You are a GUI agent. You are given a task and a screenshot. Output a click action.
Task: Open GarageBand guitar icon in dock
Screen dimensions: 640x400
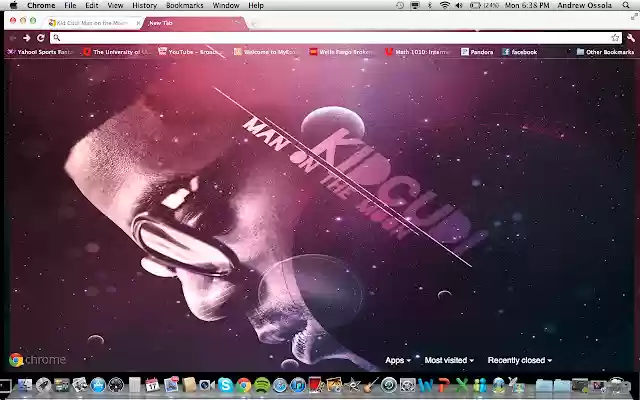coord(371,385)
